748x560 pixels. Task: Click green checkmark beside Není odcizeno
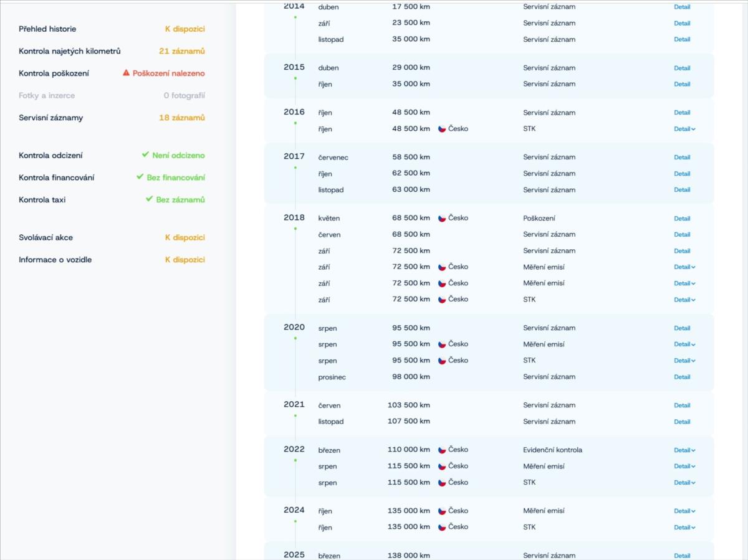[x=145, y=154]
